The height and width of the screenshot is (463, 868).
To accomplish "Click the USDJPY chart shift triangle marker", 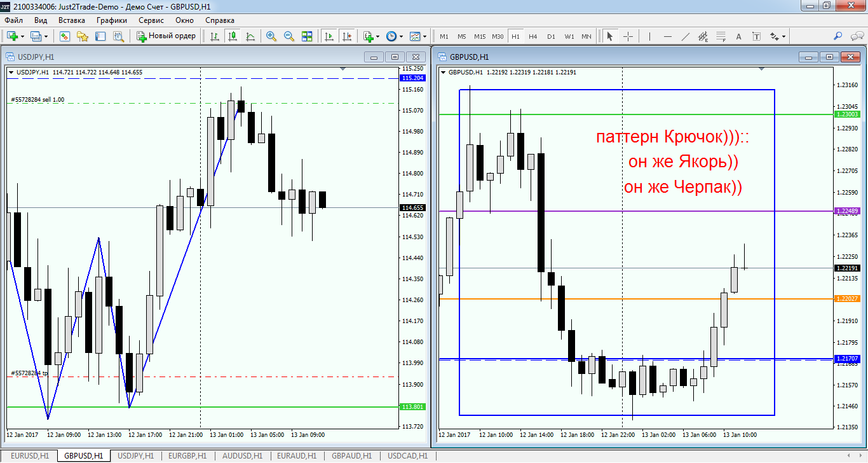I will 343,68.
